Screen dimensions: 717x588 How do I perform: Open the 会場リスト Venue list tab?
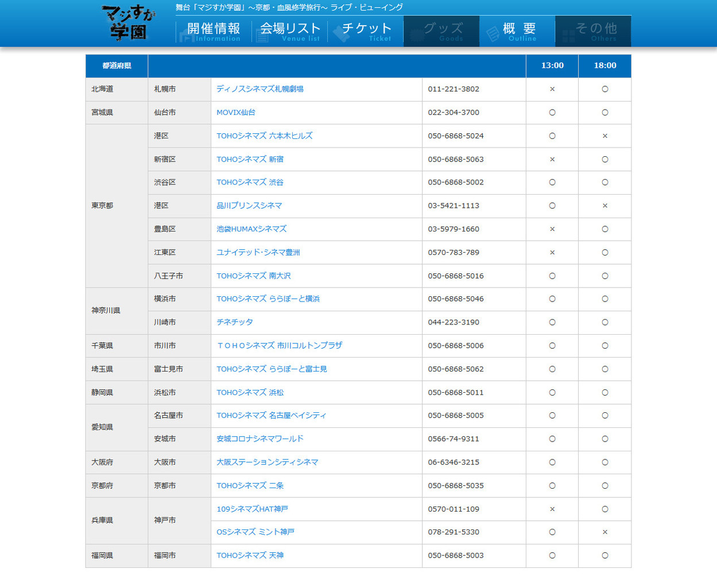point(290,31)
